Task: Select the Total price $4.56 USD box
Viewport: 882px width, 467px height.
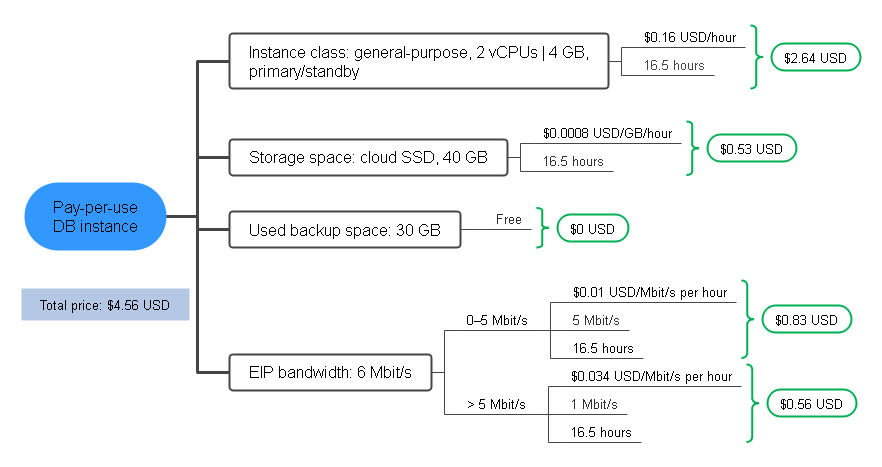Action: coord(105,305)
